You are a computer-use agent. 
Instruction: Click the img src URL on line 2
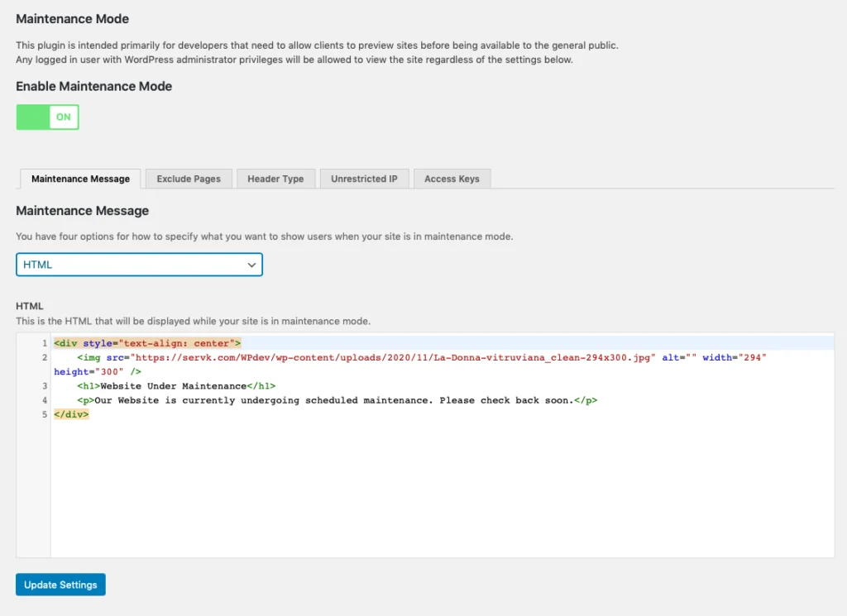click(393, 357)
